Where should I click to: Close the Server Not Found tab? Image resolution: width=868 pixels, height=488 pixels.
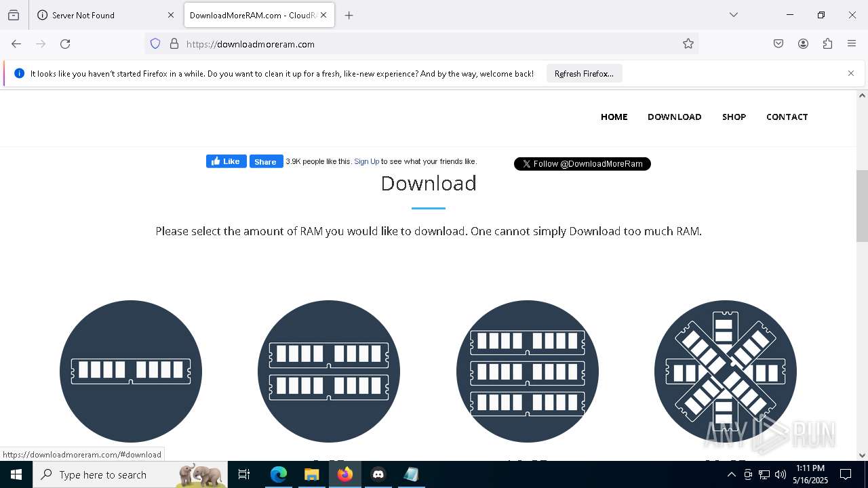171,15
